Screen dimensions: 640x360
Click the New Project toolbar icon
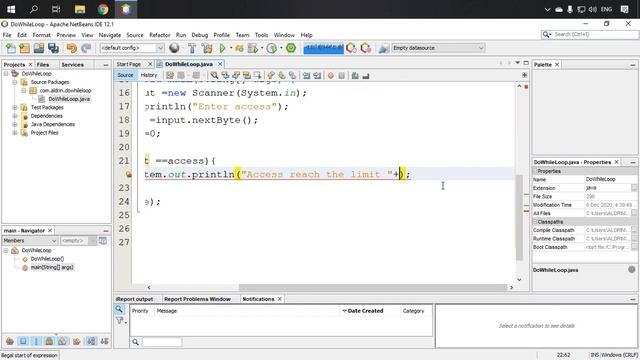pos(24,48)
